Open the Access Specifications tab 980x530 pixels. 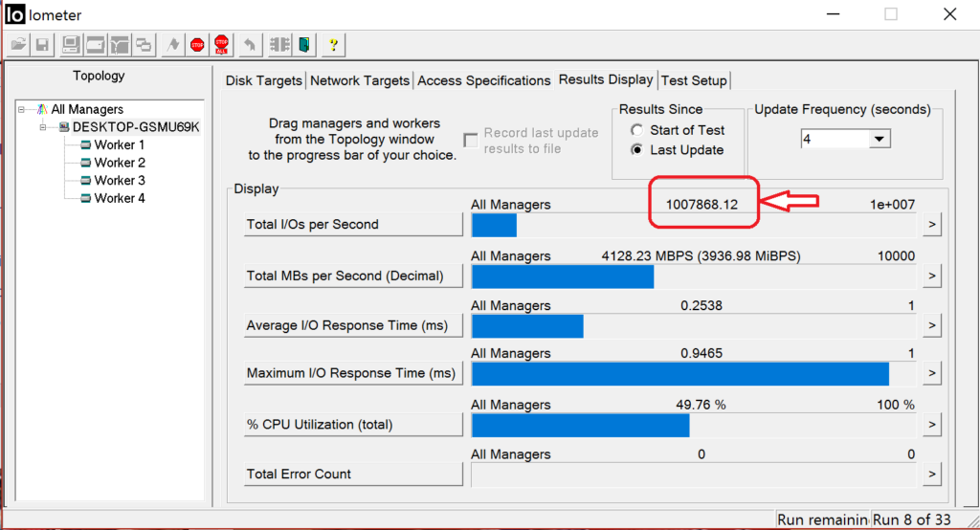(x=483, y=81)
